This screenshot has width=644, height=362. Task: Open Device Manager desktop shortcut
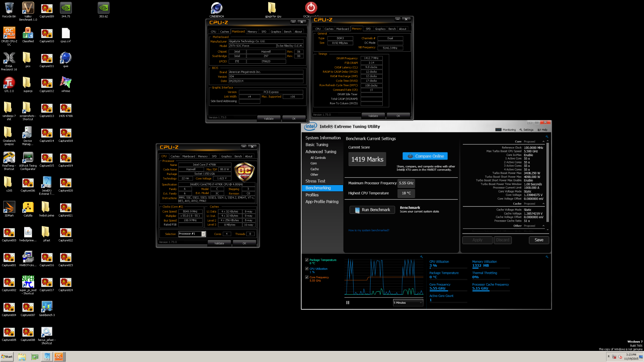(28, 136)
